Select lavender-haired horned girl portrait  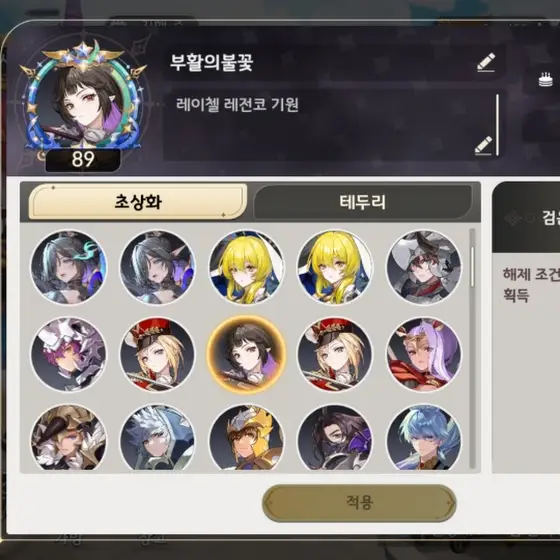pyautogui.click(x=424, y=354)
